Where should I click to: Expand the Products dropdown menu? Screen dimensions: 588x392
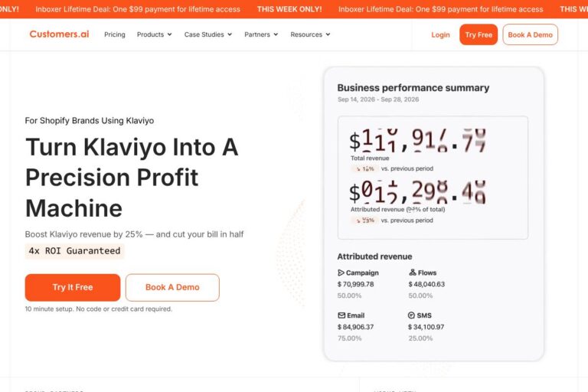pyautogui.click(x=154, y=34)
